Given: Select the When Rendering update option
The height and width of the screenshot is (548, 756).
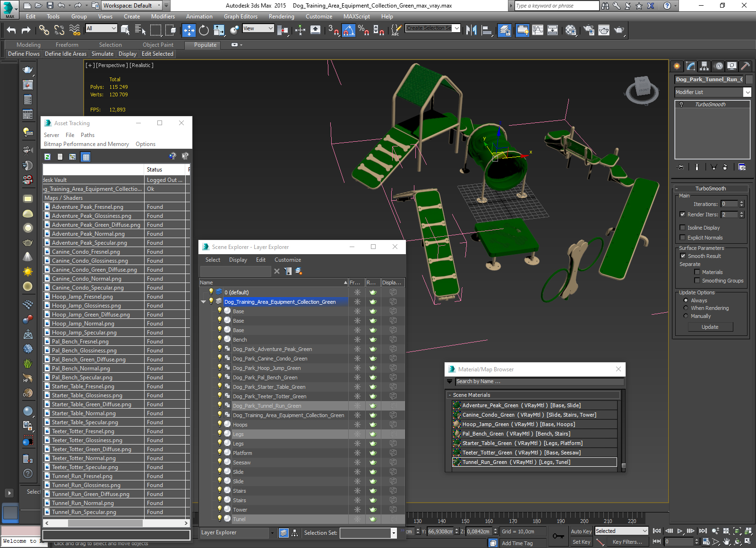Looking at the screenshot, I should [686, 308].
